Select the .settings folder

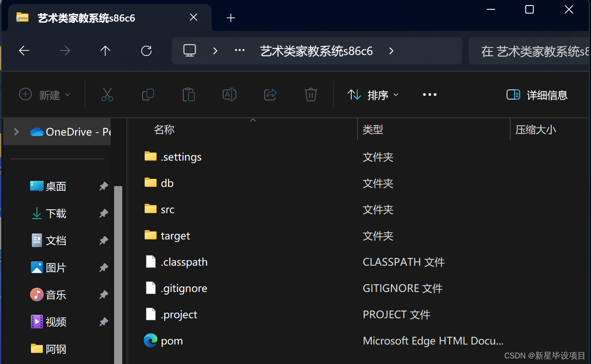[173, 157]
